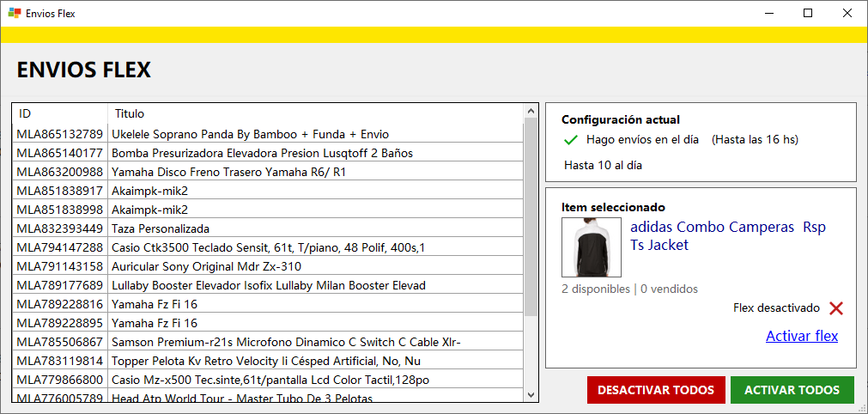
Task: Select the Taza Personalizada row
Action: 268,228
